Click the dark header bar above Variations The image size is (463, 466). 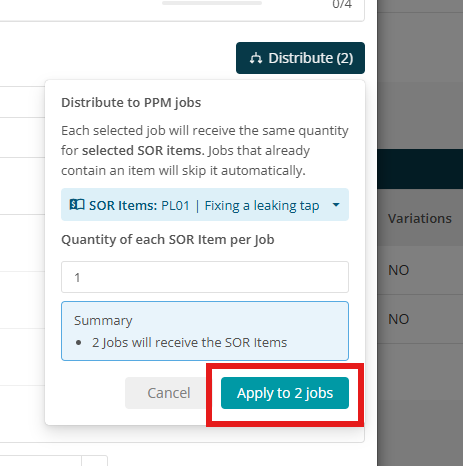420,169
